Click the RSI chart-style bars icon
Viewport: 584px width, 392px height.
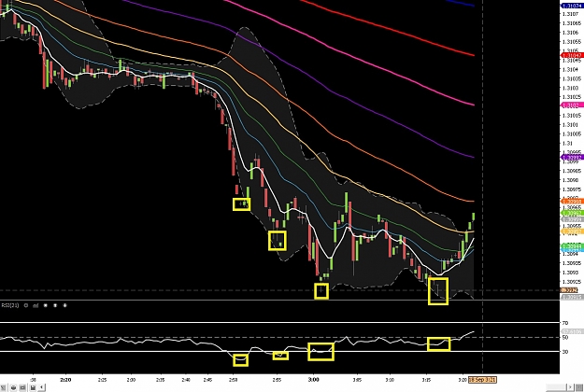click(x=36, y=305)
